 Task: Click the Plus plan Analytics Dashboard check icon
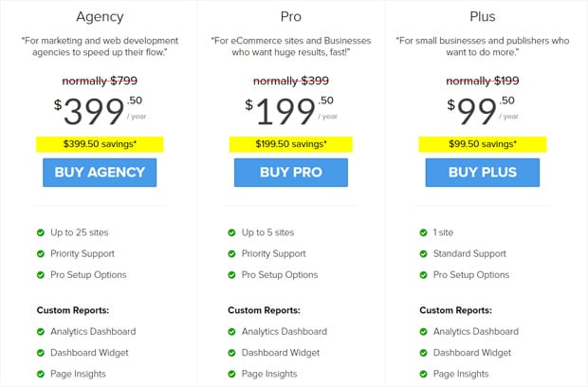(423, 331)
